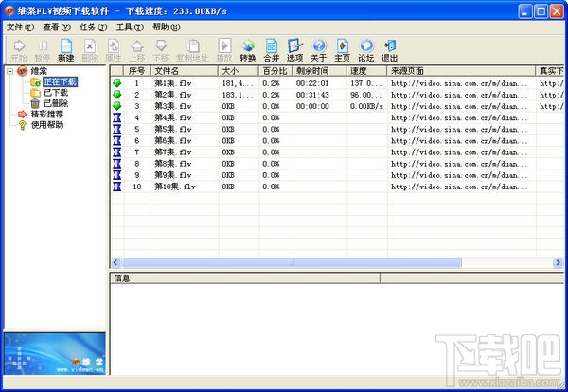Click remaining time 00:31:43
This screenshot has width=568, height=392.
[x=312, y=95]
